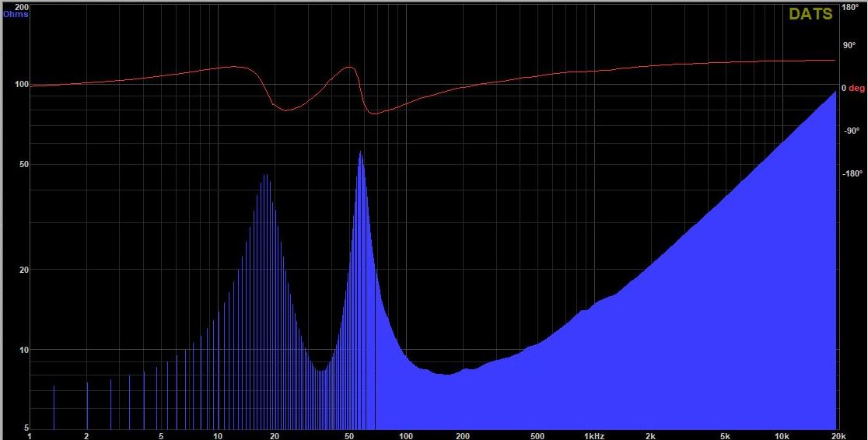The width and height of the screenshot is (868, 440).
Task: Click the impedance curve's top right end at 20k
Action: 835,91
